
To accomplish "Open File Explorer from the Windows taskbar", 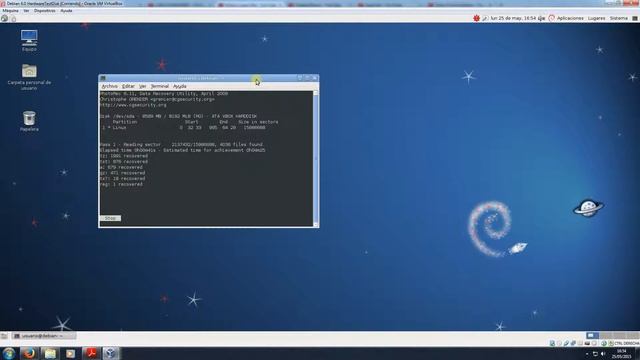I will [50, 353].
